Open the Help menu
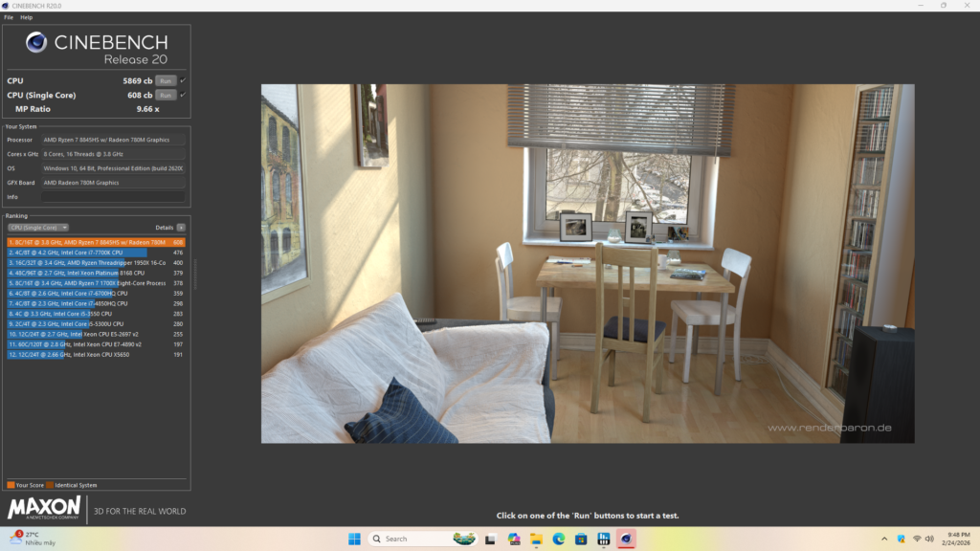Image resolution: width=980 pixels, height=551 pixels. click(x=26, y=17)
